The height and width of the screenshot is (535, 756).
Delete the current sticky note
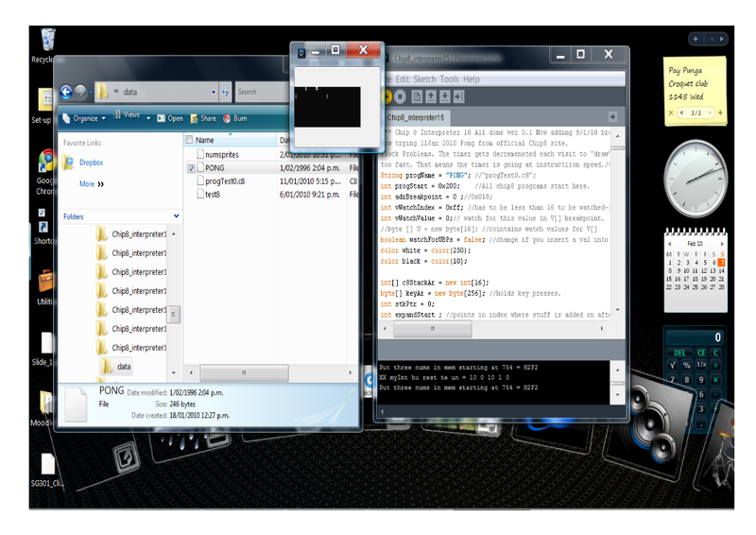point(671,112)
